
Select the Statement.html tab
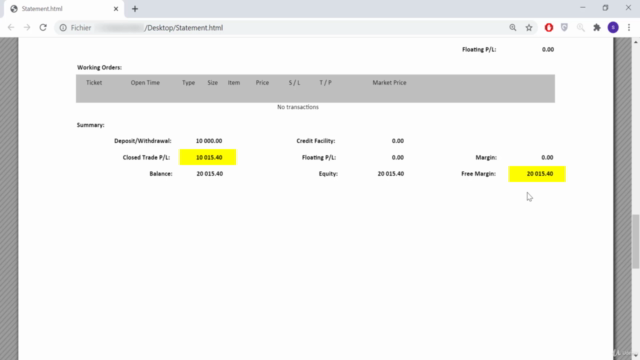(63, 9)
